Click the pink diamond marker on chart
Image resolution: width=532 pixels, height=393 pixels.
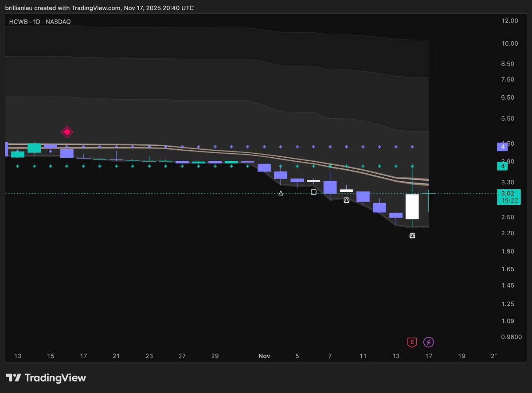(x=67, y=132)
